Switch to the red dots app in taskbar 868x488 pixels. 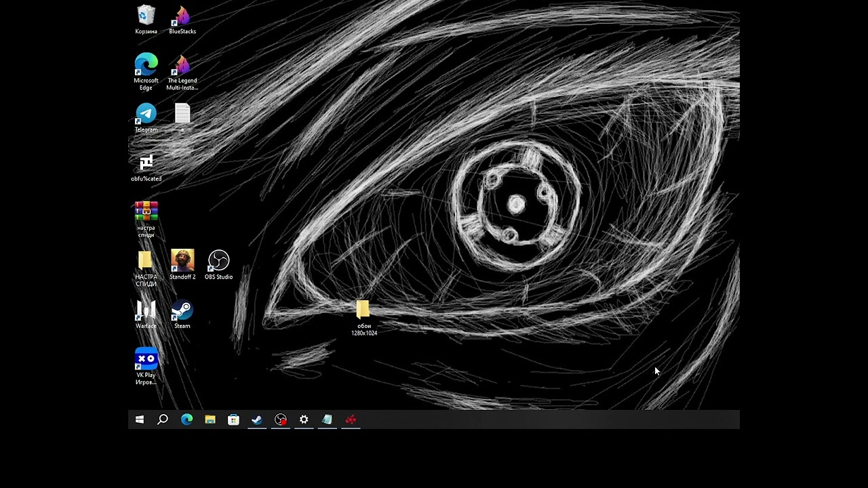(351, 420)
